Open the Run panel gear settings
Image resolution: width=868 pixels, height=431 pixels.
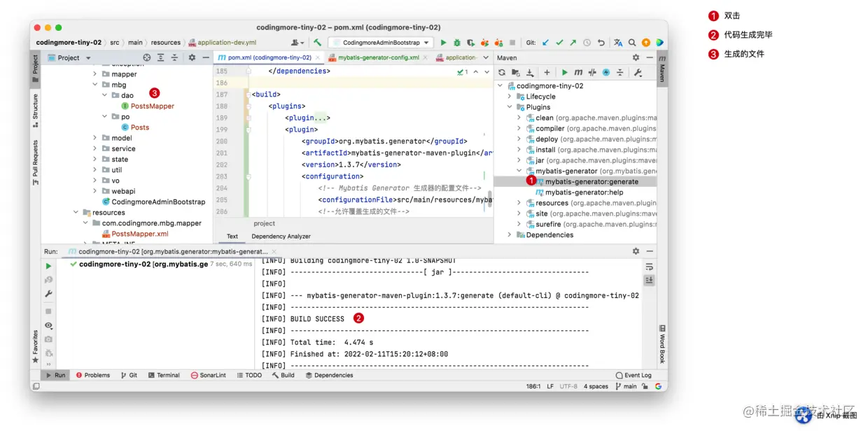tap(636, 251)
